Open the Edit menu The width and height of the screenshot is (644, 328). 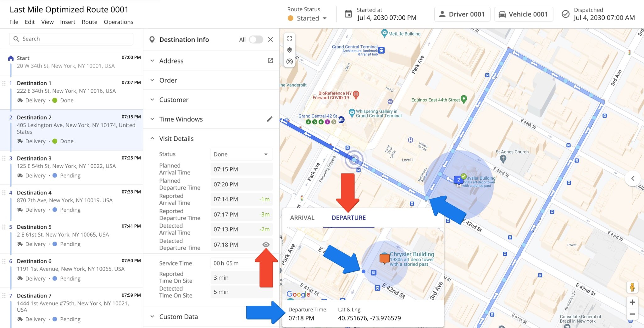30,22
